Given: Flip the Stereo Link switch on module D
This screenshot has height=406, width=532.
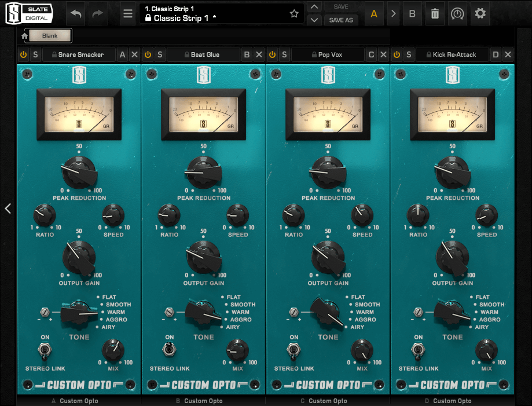Looking at the screenshot, I should click(418, 350).
